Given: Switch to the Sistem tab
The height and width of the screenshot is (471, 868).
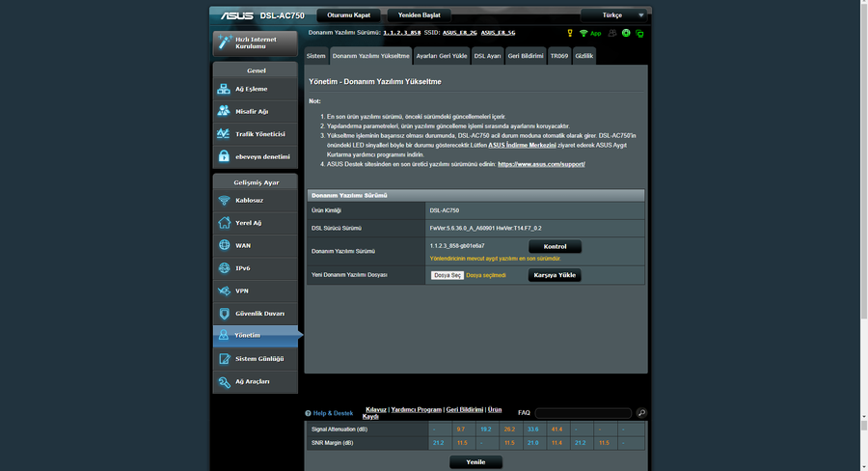Looking at the screenshot, I should pos(316,56).
